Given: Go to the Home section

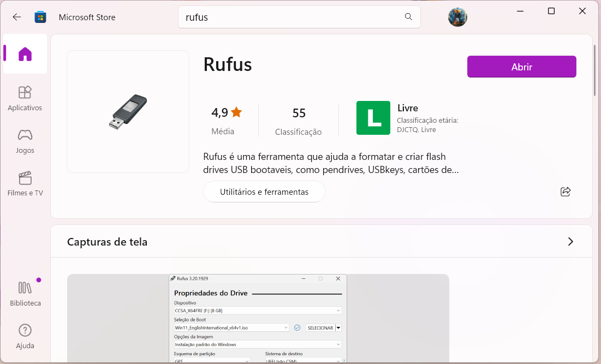Looking at the screenshot, I should (x=25, y=53).
